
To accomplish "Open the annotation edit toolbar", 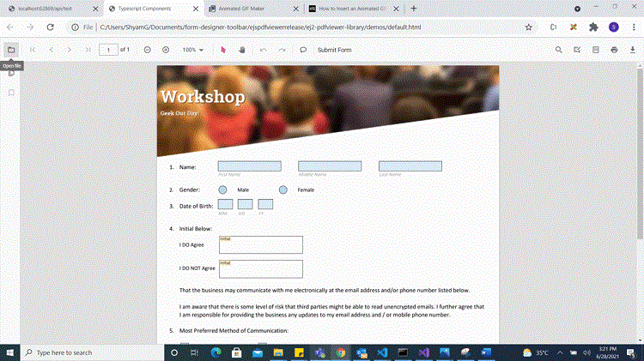I will (x=577, y=50).
